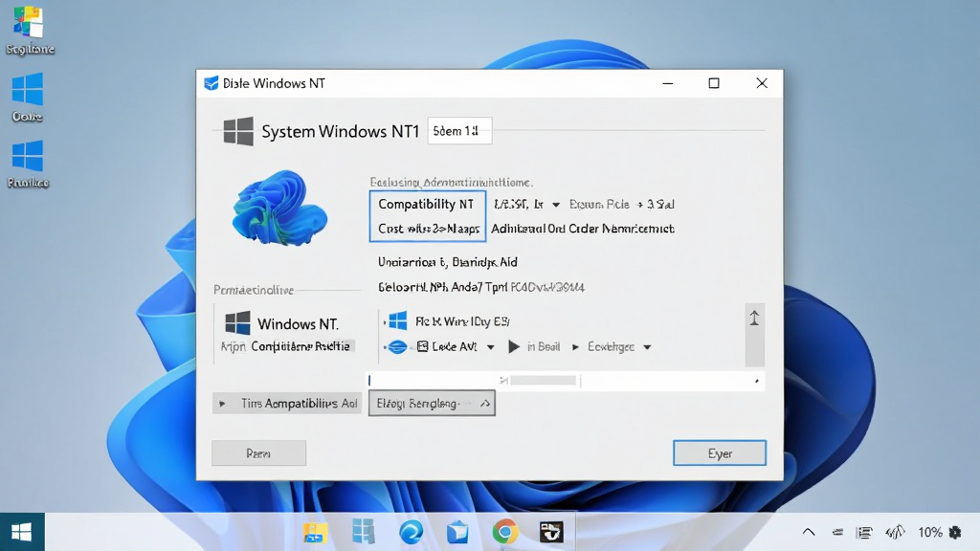Click the System Windows NT1 heading
This screenshot has height=551, width=980.
click(x=340, y=131)
